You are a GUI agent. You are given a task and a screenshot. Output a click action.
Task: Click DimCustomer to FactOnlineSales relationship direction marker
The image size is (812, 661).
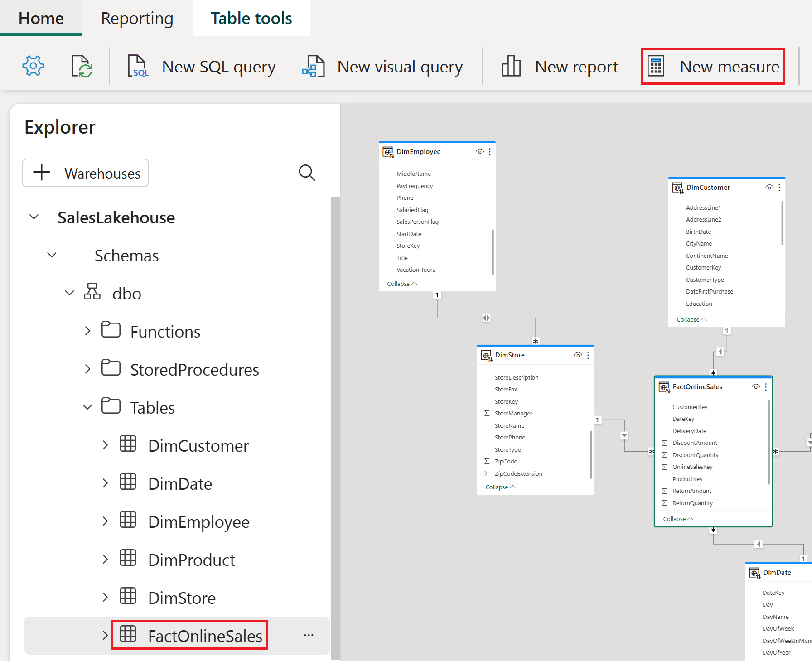click(x=720, y=352)
